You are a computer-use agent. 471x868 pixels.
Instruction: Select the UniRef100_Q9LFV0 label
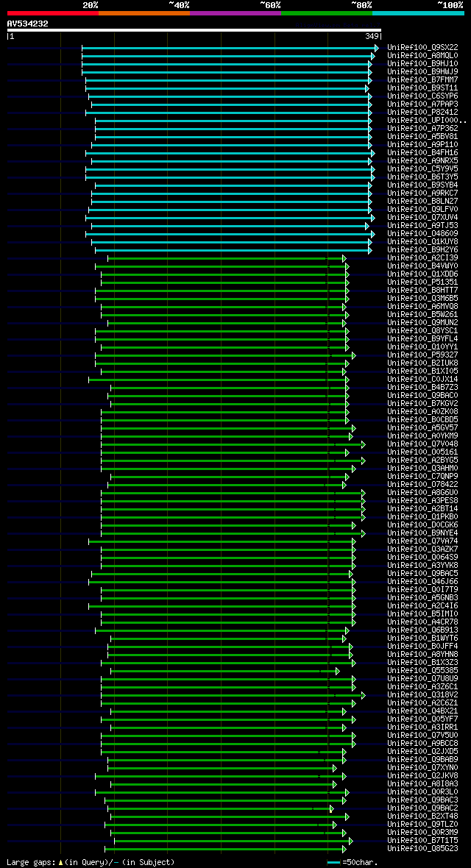tap(422, 209)
